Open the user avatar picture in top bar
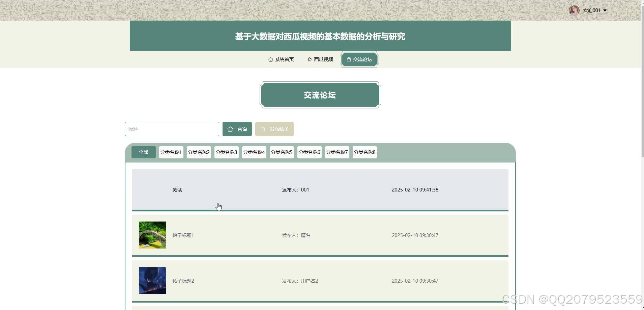 point(575,10)
